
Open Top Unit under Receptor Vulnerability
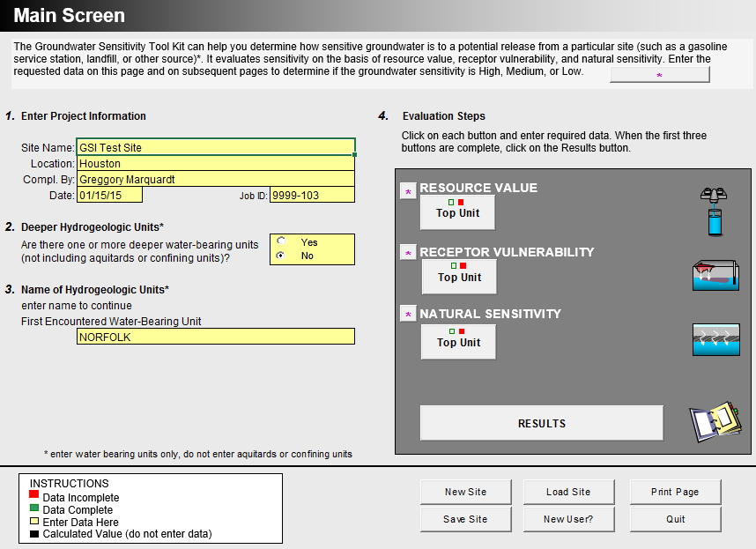pos(459,277)
